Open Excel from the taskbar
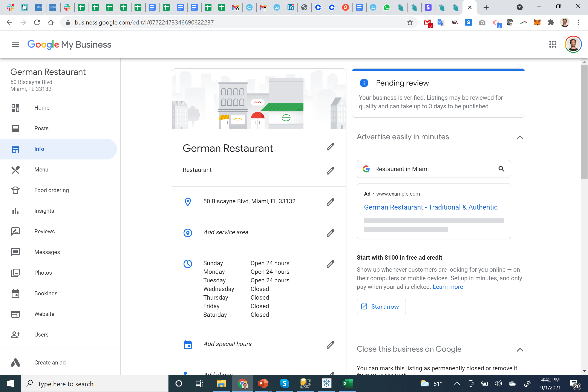 tap(347, 383)
